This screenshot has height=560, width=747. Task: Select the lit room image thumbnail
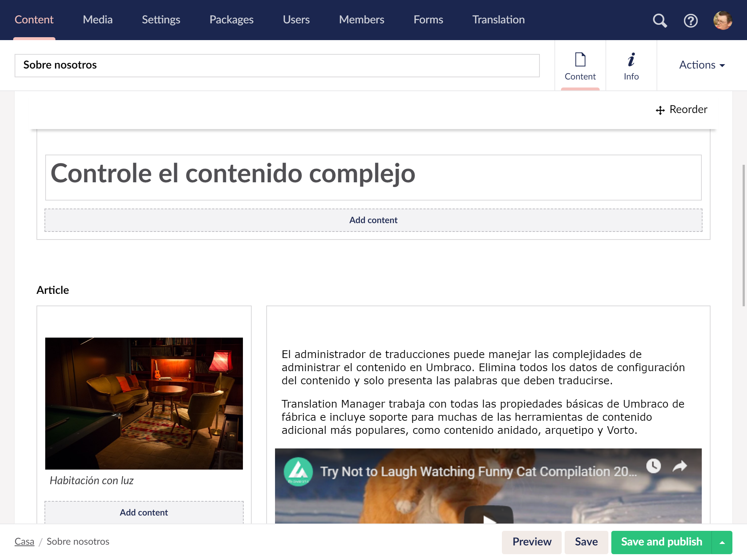point(144,403)
